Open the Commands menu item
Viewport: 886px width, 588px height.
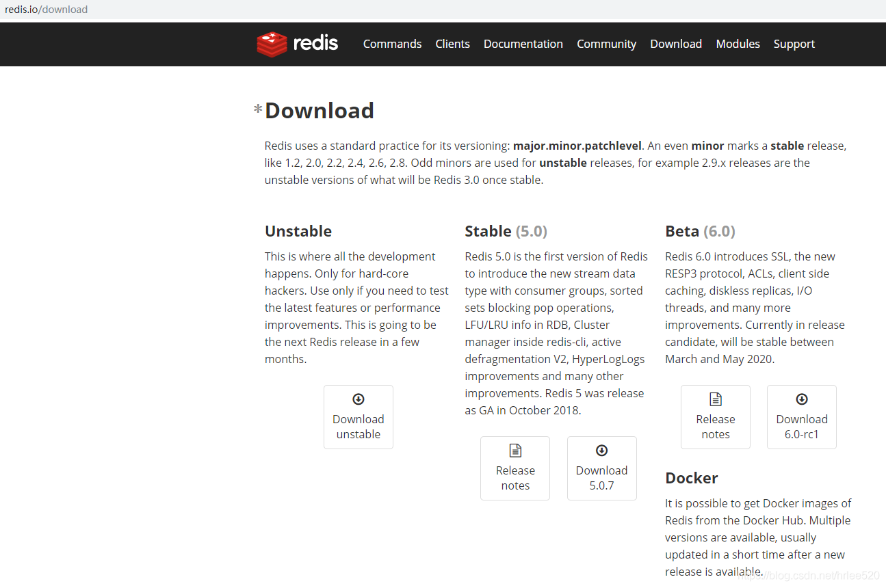392,44
